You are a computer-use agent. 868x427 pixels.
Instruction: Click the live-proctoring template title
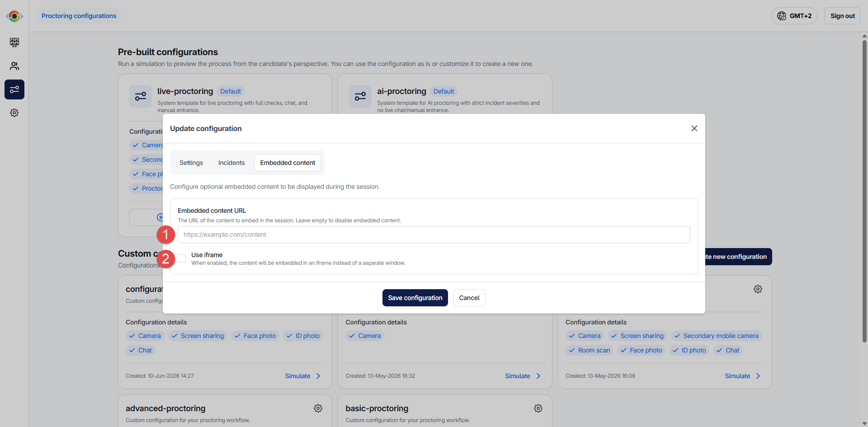click(x=185, y=91)
